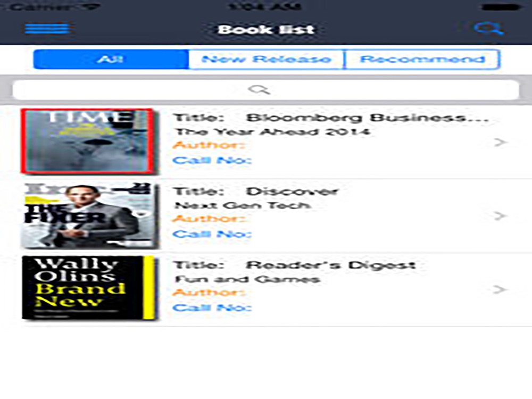Click the battery indicator in status bar
532x399 pixels.
501,7
